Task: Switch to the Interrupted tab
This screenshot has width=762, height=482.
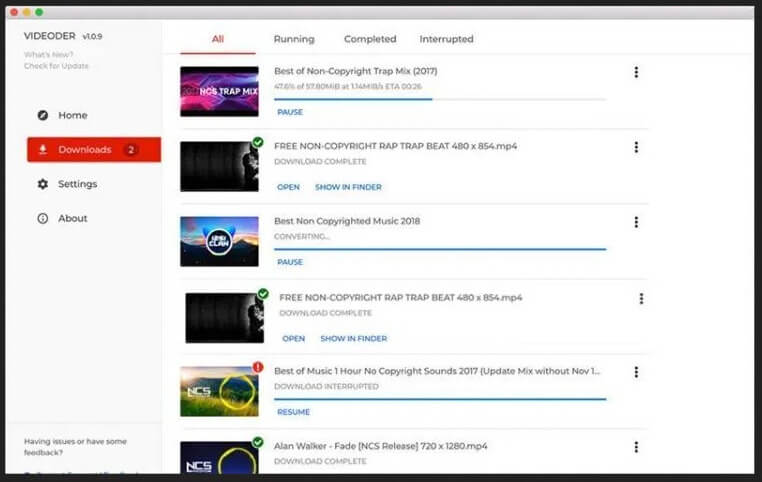Action: point(447,39)
